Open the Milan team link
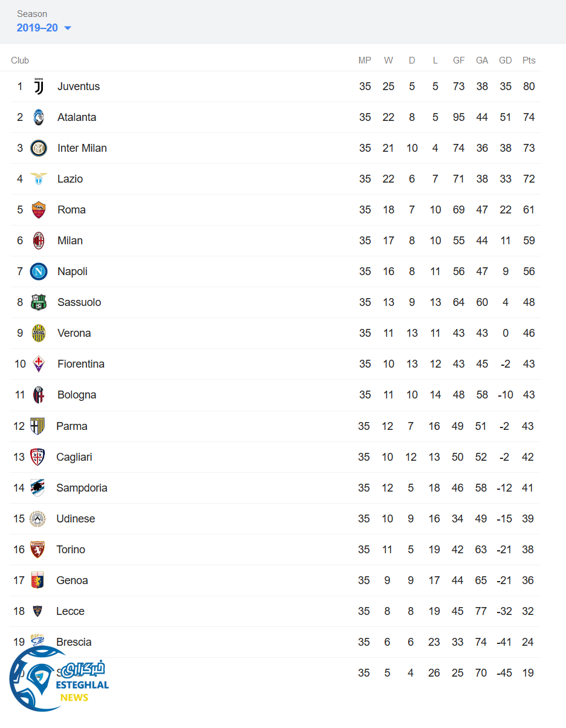The height and width of the screenshot is (728, 566). tap(70, 241)
